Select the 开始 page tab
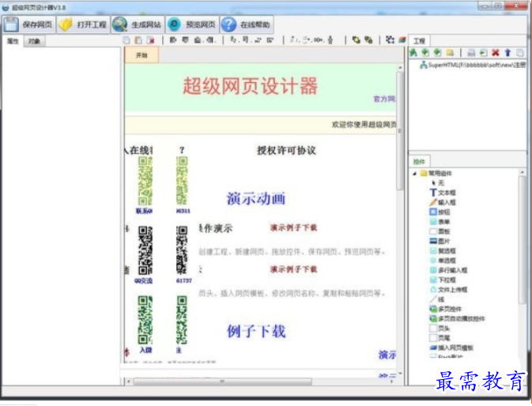 (141, 55)
